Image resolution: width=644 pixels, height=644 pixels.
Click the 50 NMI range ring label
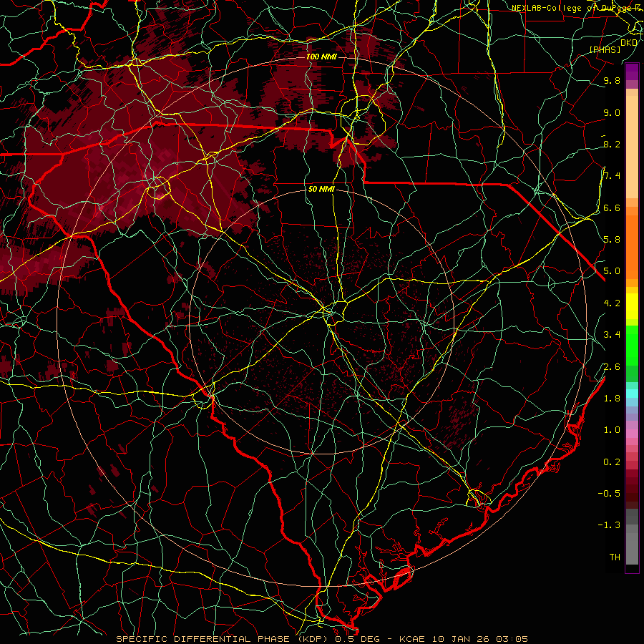click(321, 189)
